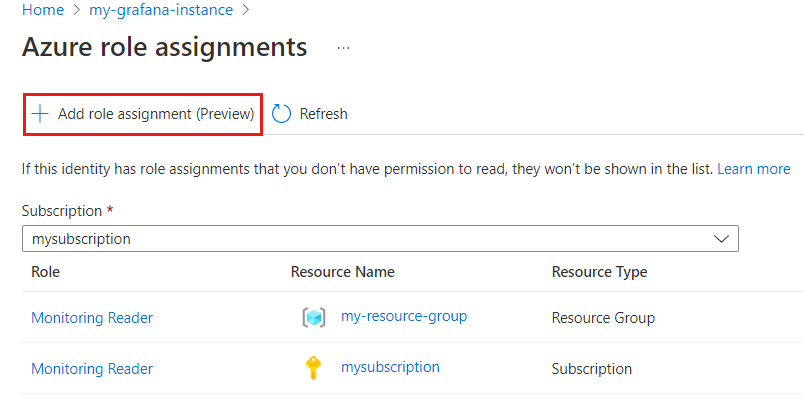Sort by Resource Name column header

tap(342, 272)
